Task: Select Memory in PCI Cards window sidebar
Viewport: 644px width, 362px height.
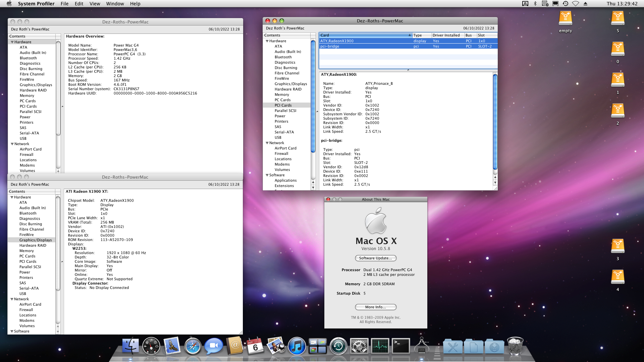Action: tap(281, 95)
